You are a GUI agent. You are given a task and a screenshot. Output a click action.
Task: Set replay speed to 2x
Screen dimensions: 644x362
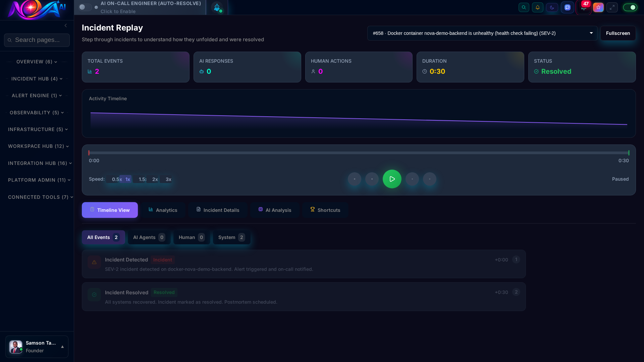[x=155, y=179]
